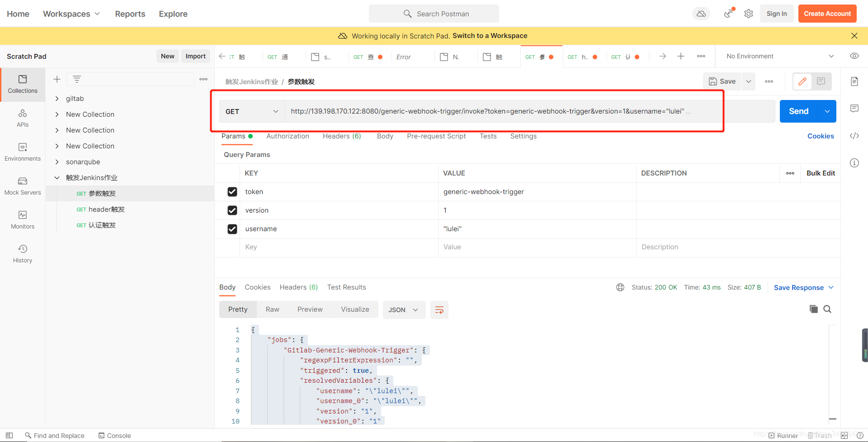This screenshot has width=868, height=442.
Task: Click the cloud sync status icon
Action: [701, 14]
